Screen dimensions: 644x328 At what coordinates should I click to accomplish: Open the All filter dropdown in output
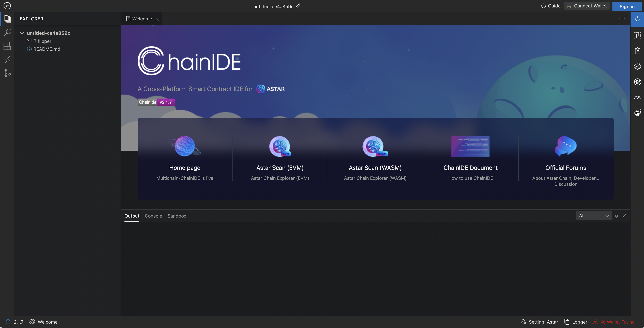[593, 216]
